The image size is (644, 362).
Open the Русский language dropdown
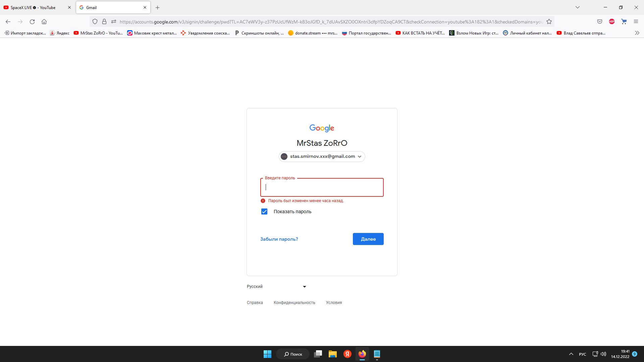click(x=277, y=287)
